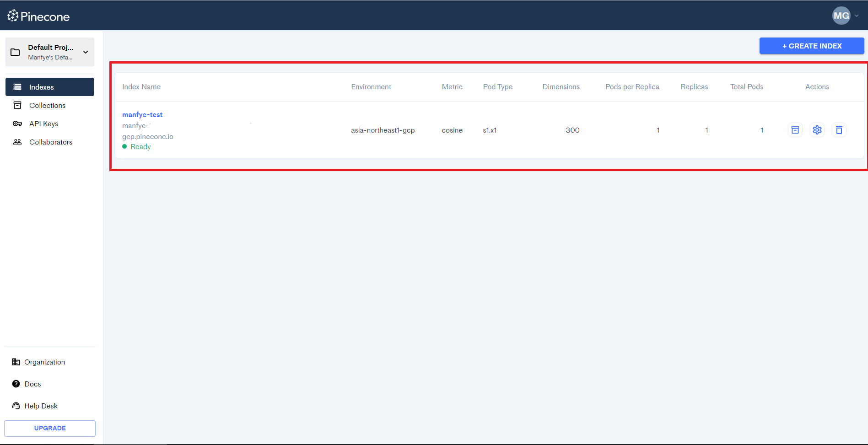Click the Pod Type column header
Screen dimensions: 868x445
(x=498, y=87)
